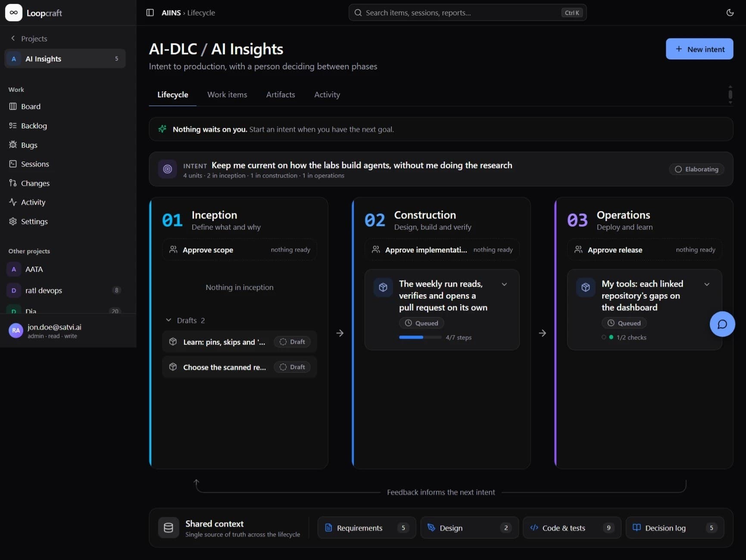The width and height of the screenshot is (746, 560).
Task: Click the Ctrl K shortcut badge
Action: click(572, 12)
